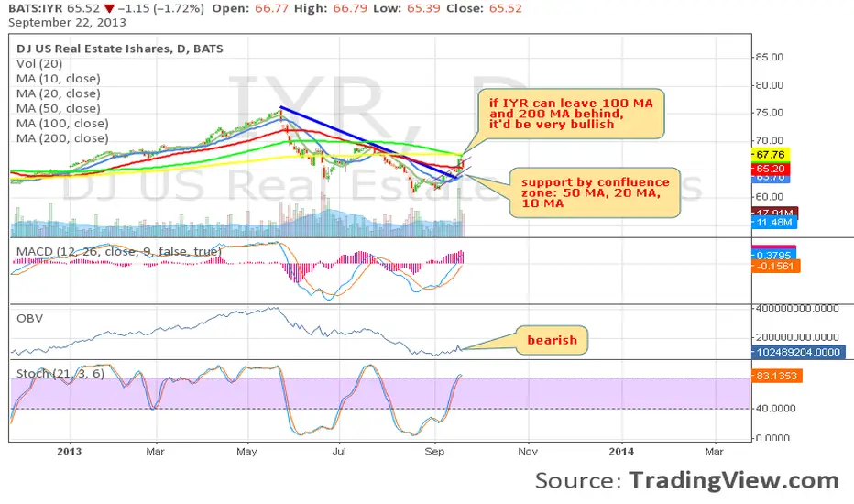Click the 200000000.0000 OBV axis label
This screenshot has height=504, width=854.
coord(797,337)
